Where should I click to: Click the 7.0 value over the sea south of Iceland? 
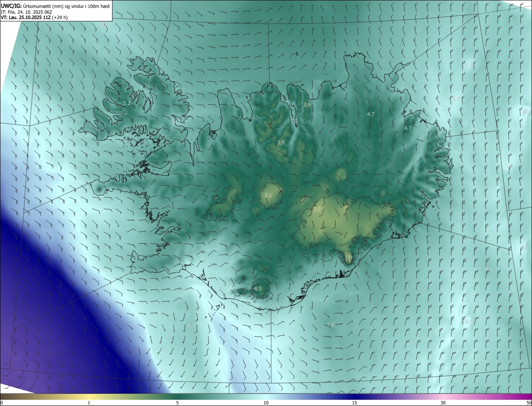330,325
